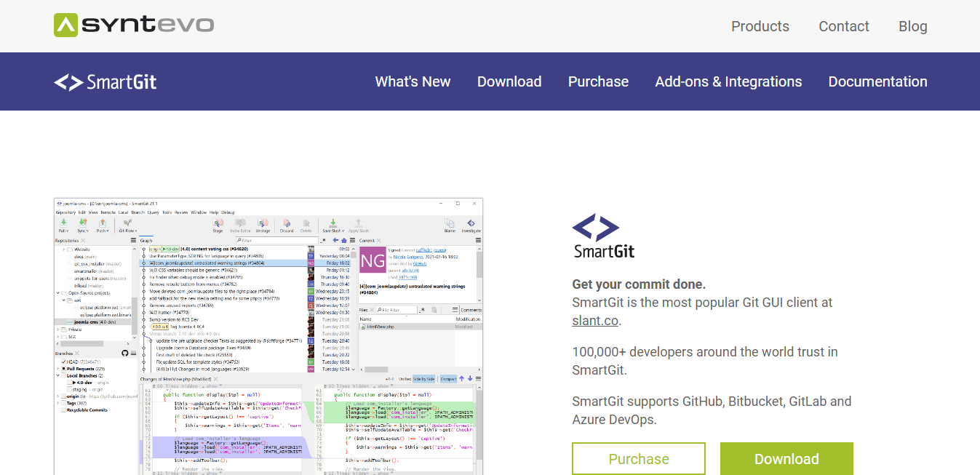Image resolution: width=980 pixels, height=475 pixels.
Task: Click the blue down arrow in the Changes panel
Action: 470,379
